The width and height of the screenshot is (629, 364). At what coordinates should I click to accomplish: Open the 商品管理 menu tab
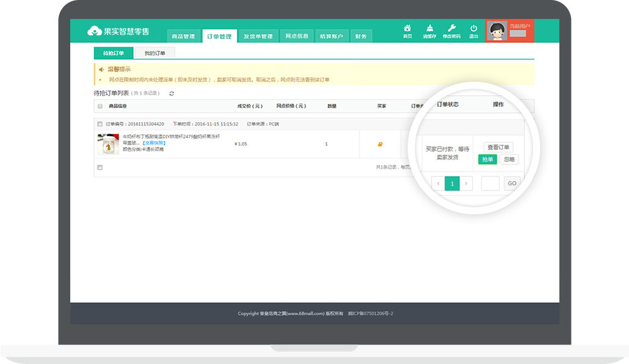click(x=183, y=37)
